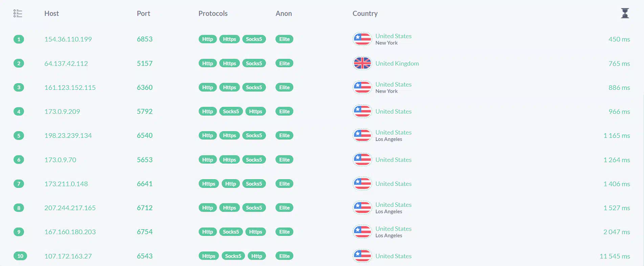
Task: Sort by the Country column header
Action: (365, 14)
